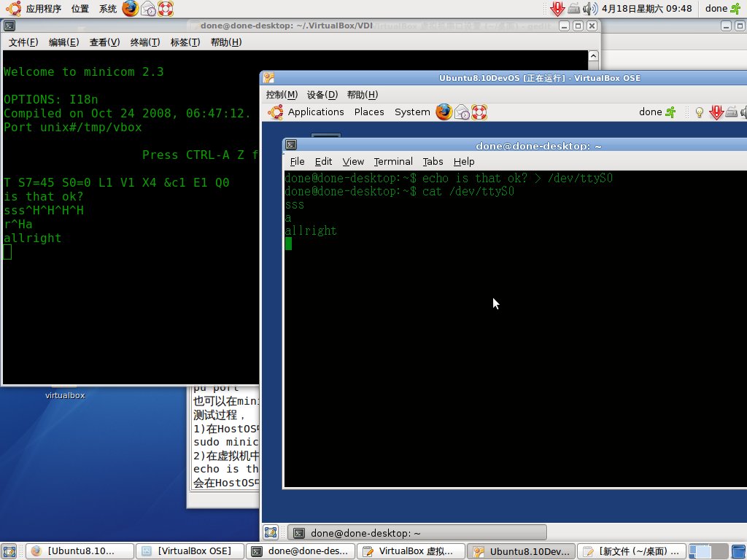Viewport: 747px width, 560px height.
Task: Open the 控制(M) menu in VirtualBox
Action: [x=282, y=94]
